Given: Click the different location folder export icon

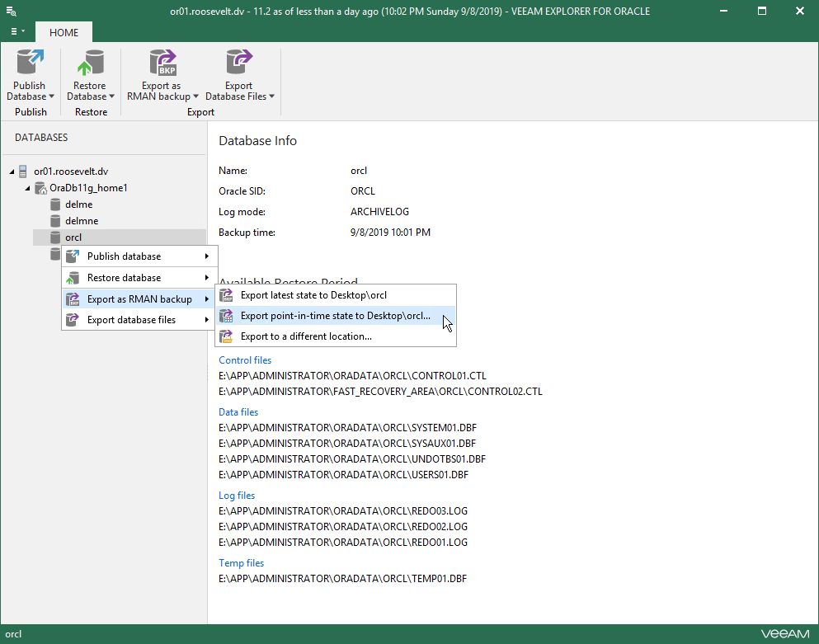Looking at the screenshot, I should [x=226, y=337].
